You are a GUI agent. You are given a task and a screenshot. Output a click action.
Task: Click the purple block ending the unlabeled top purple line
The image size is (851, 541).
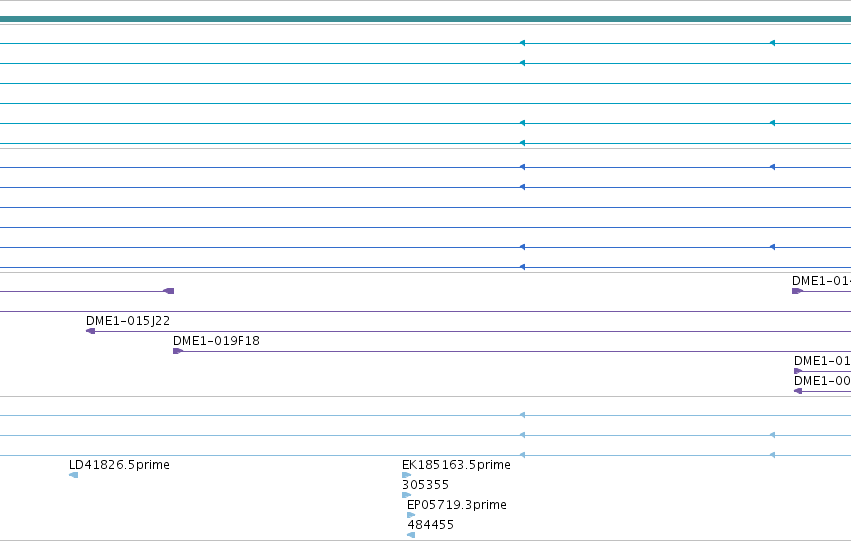[x=169, y=291]
